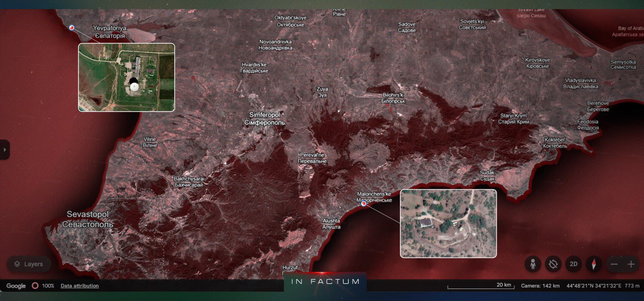Click the Staryi Krym map label
Image resolution: width=644 pixels, height=301 pixels.
(x=514, y=119)
